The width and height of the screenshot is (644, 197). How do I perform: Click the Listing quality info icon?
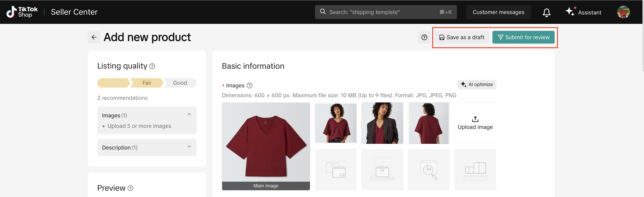coord(152,66)
